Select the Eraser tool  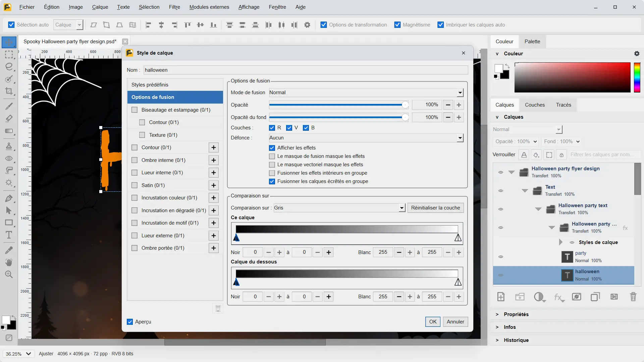click(x=9, y=118)
